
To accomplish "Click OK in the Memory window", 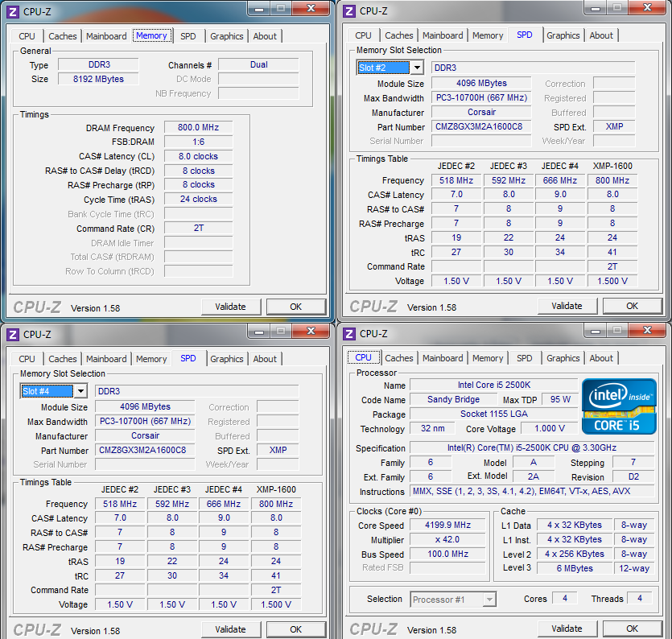I will pos(295,307).
